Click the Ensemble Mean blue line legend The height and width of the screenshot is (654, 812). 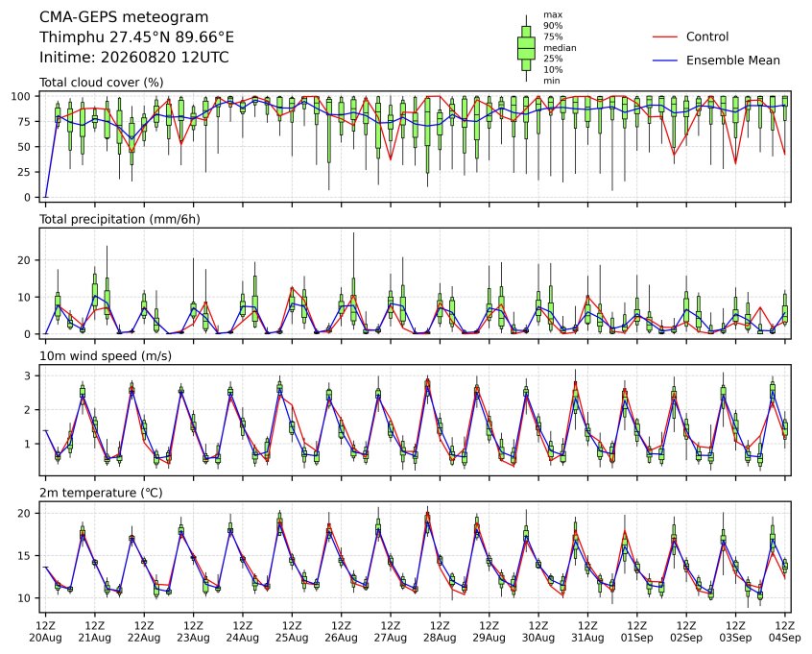tap(665, 61)
